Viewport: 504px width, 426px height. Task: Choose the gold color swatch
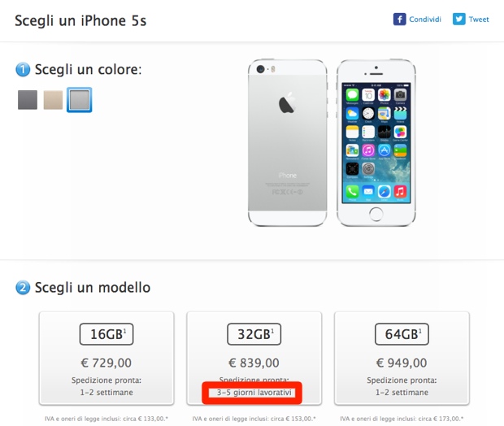point(53,100)
